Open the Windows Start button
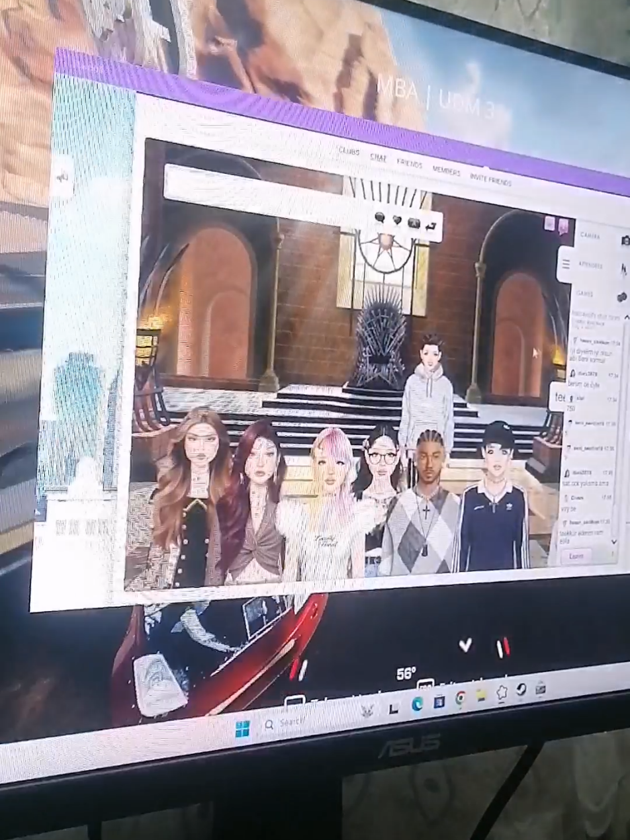 pyautogui.click(x=242, y=730)
